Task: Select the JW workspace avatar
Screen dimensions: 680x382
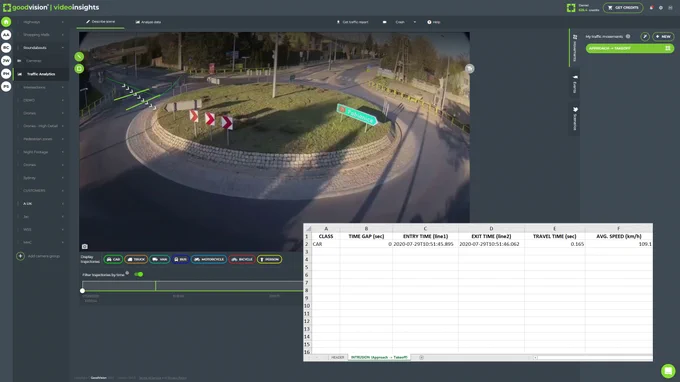Action: (x=6, y=61)
